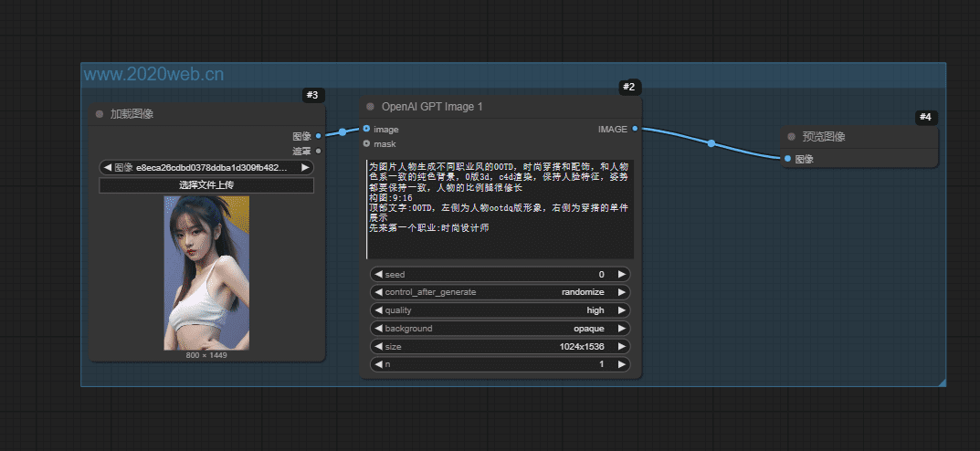
Task: Click the link midpoint between GPT node and 预览图像
Action: (711, 143)
